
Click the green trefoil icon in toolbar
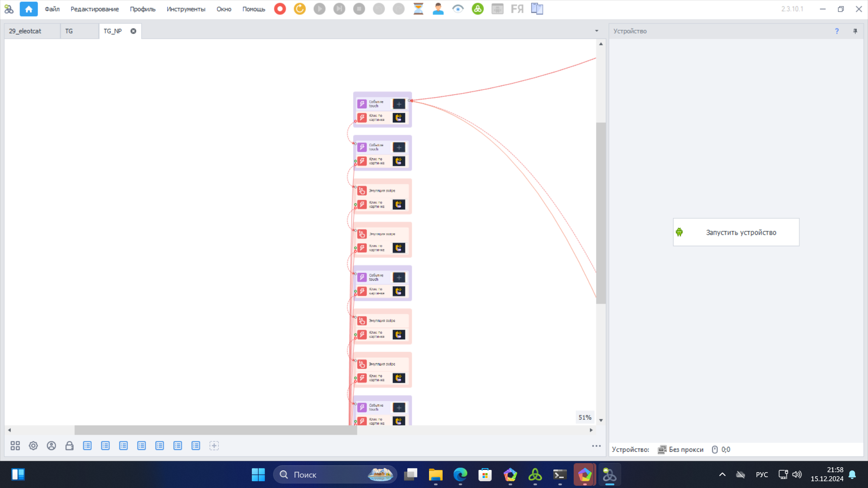click(x=477, y=9)
